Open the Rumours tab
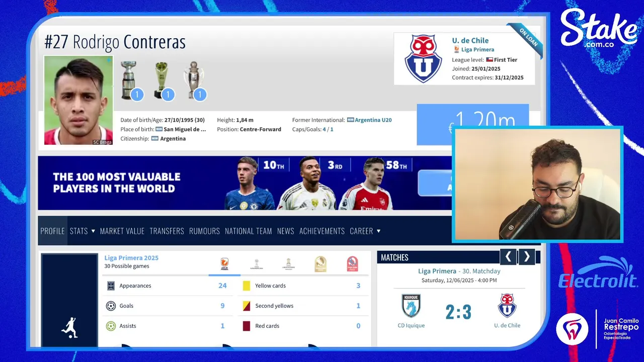 tap(204, 231)
